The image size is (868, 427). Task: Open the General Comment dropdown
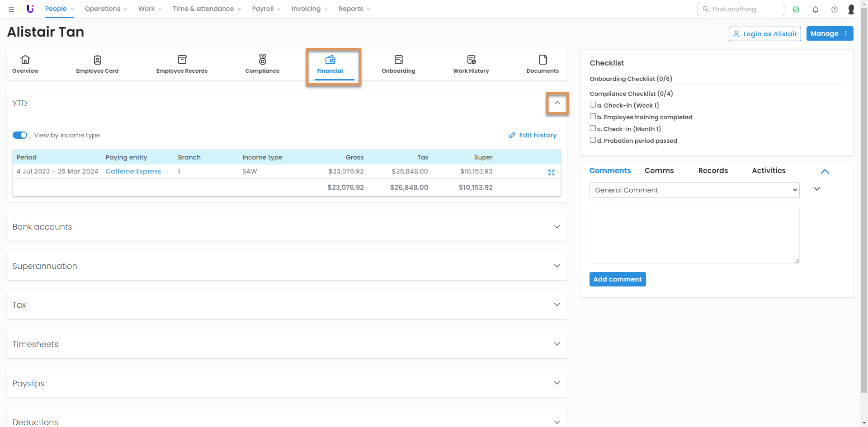point(694,190)
